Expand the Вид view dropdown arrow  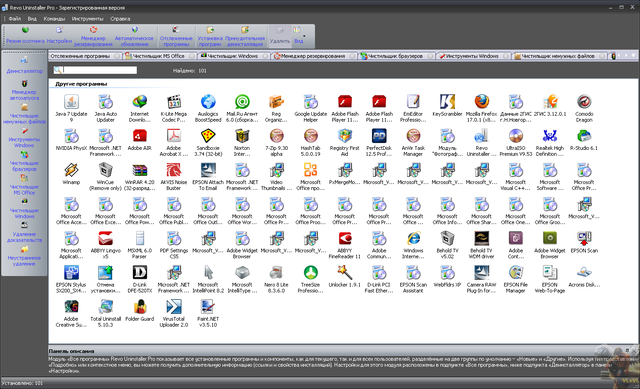(304, 36)
